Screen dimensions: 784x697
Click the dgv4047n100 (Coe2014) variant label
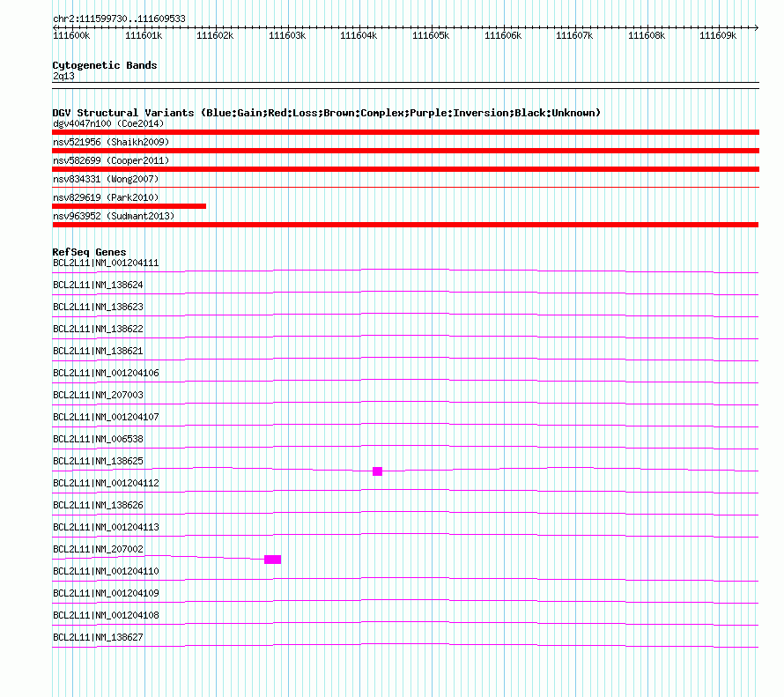[x=108, y=123]
